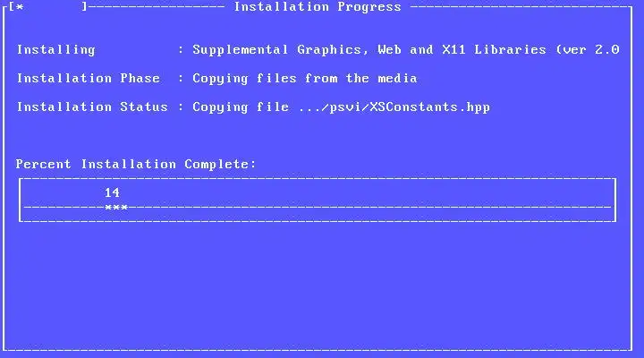Click the word 'Progress' in the title
Viewport: 644px width, 358px height.
coord(369,7)
